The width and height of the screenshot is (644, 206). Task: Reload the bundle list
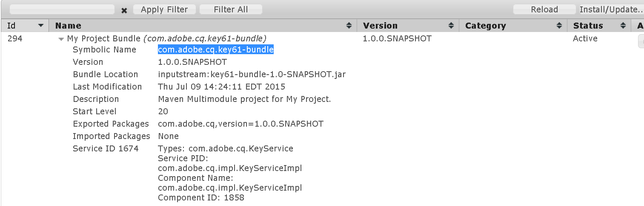click(x=544, y=9)
